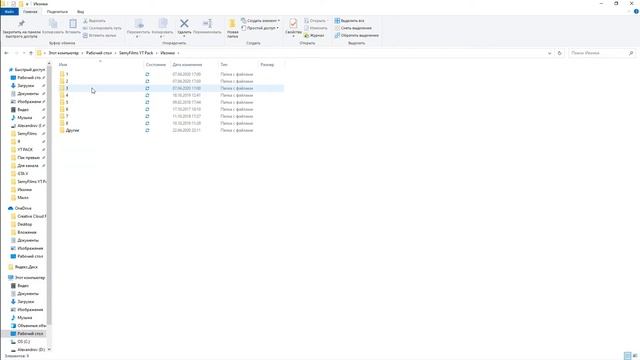Click Изменить (Edit) in the ribbon
The image size is (640, 360).
click(x=316, y=28)
